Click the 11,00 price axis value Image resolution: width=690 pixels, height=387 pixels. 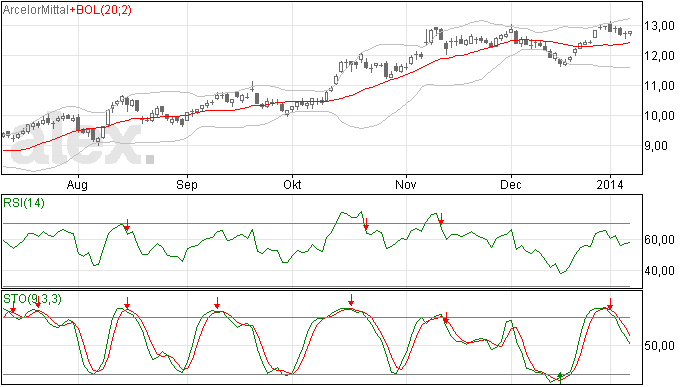pyautogui.click(x=659, y=86)
